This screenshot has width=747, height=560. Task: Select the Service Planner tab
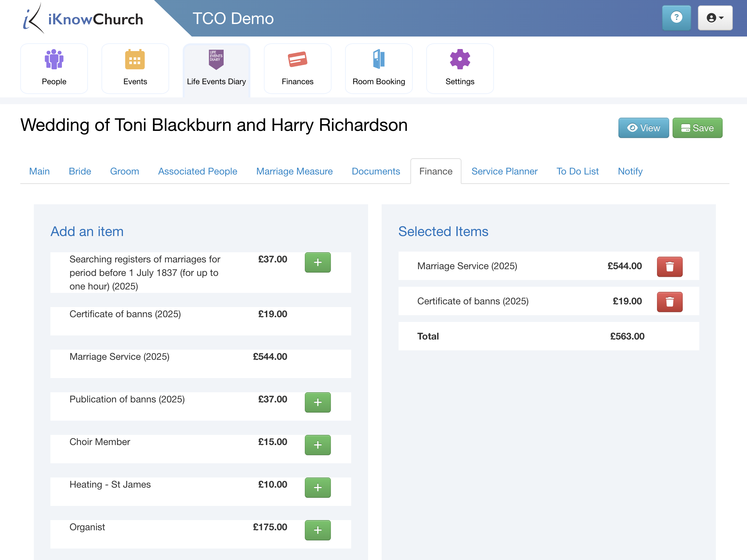click(x=505, y=171)
